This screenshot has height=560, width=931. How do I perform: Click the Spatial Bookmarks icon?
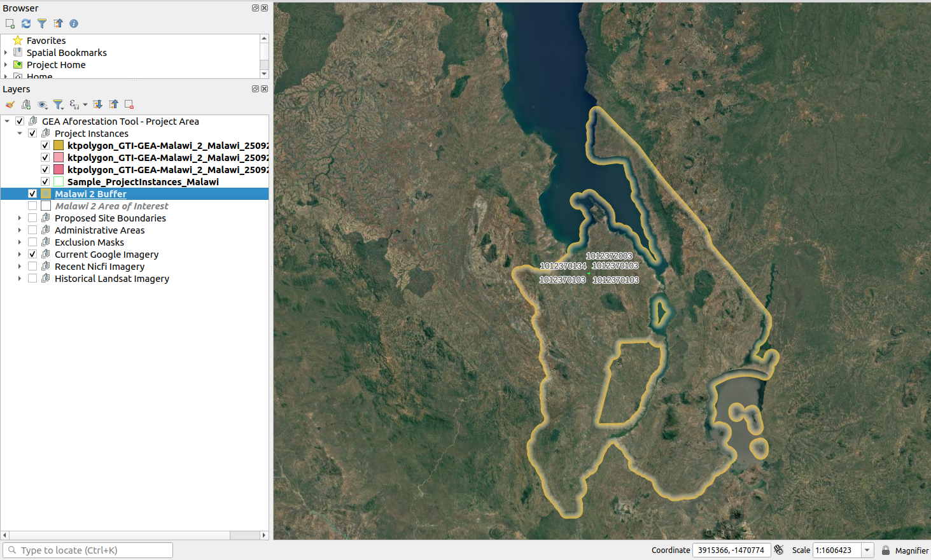[18, 53]
